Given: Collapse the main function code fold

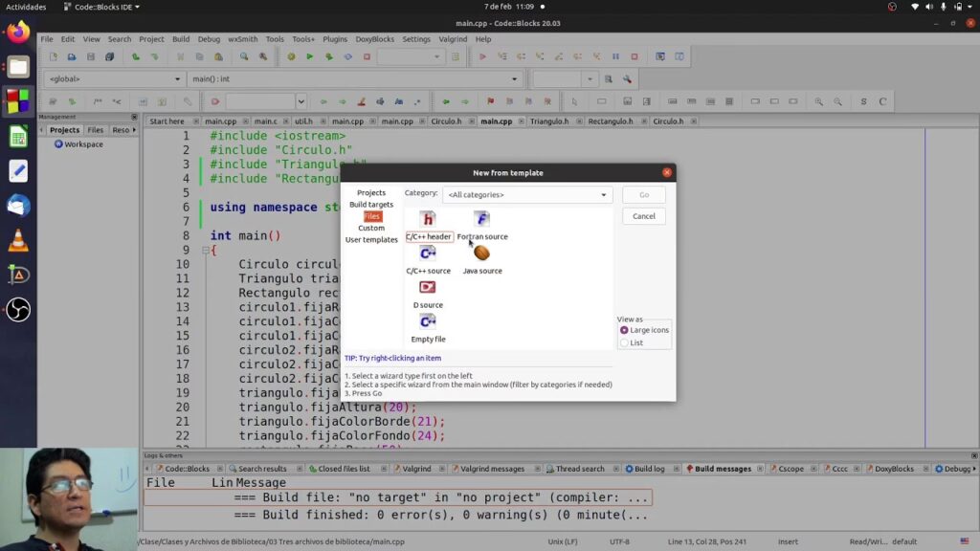Looking at the screenshot, I should [204, 251].
